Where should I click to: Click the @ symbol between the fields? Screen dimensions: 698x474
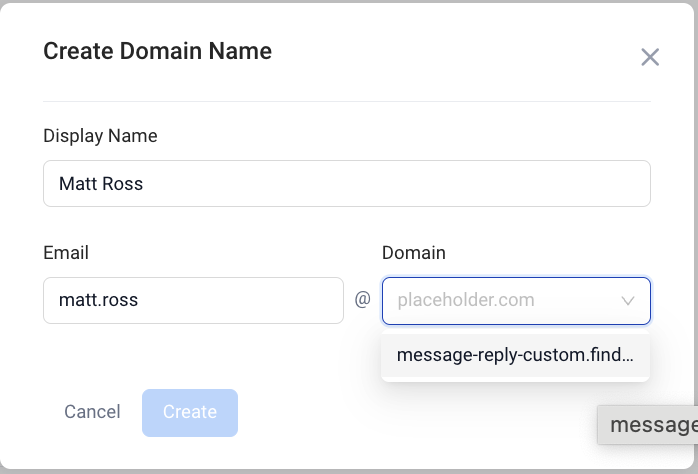tap(363, 300)
